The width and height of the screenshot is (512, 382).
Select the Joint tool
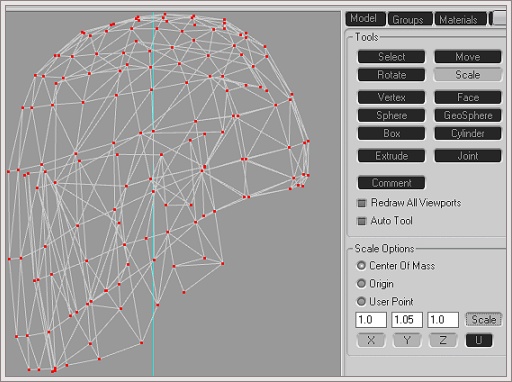pos(468,156)
